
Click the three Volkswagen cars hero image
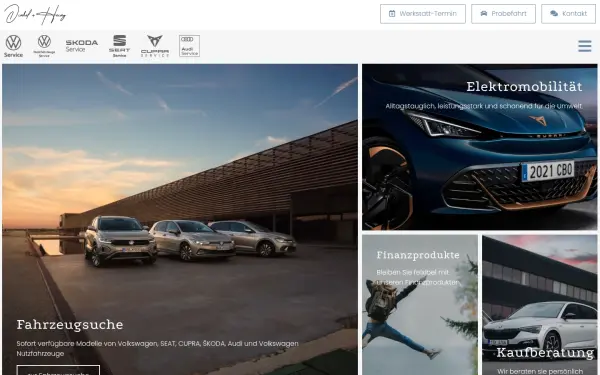tap(180, 220)
